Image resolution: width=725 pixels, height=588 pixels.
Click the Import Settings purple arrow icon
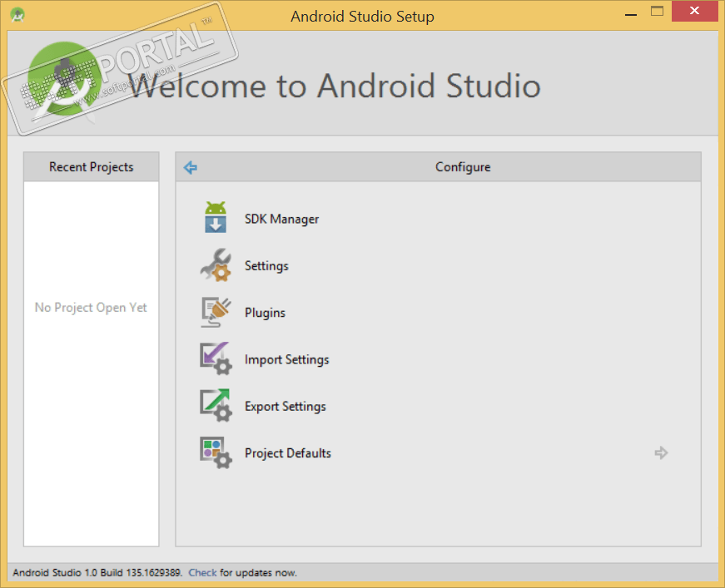pos(216,358)
